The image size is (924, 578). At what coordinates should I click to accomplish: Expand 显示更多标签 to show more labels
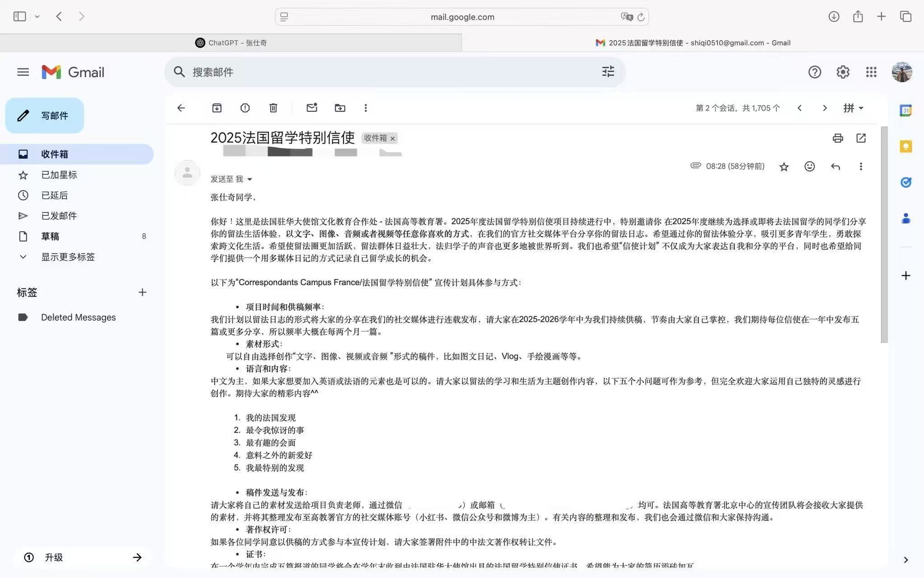(77, 257)
